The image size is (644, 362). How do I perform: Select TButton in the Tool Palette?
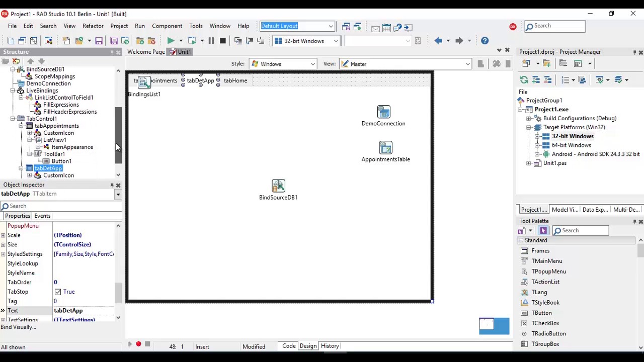pyautogui.click(x=541, y=313)
